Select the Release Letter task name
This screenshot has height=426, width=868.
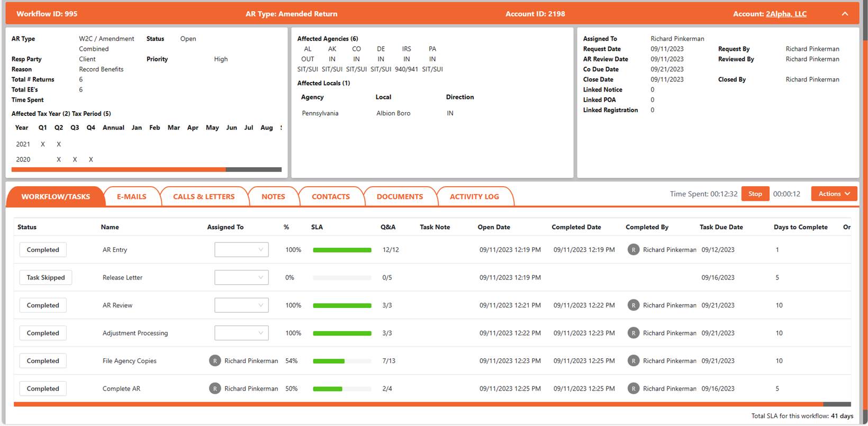click(122, 277)
